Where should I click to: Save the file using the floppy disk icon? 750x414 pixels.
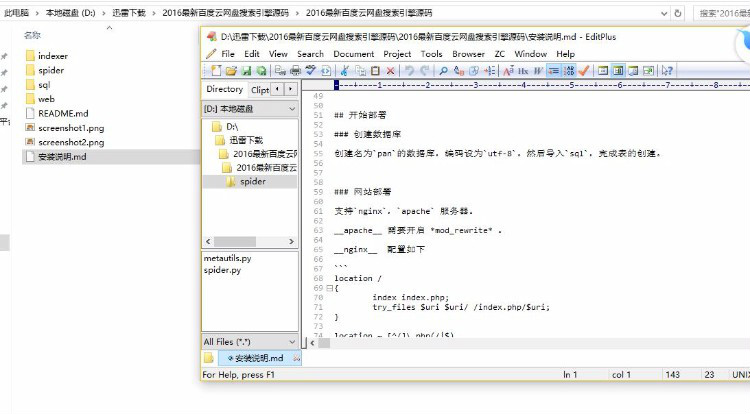[246, 71]
